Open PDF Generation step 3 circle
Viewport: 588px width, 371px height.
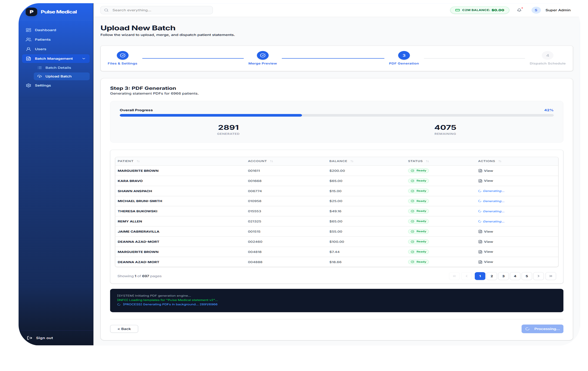click(404, 55)
